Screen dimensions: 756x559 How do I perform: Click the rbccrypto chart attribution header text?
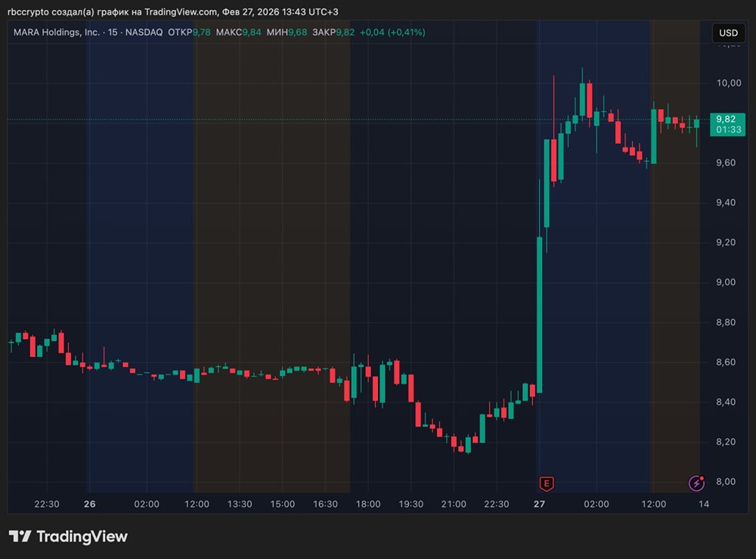click(172, 11)
